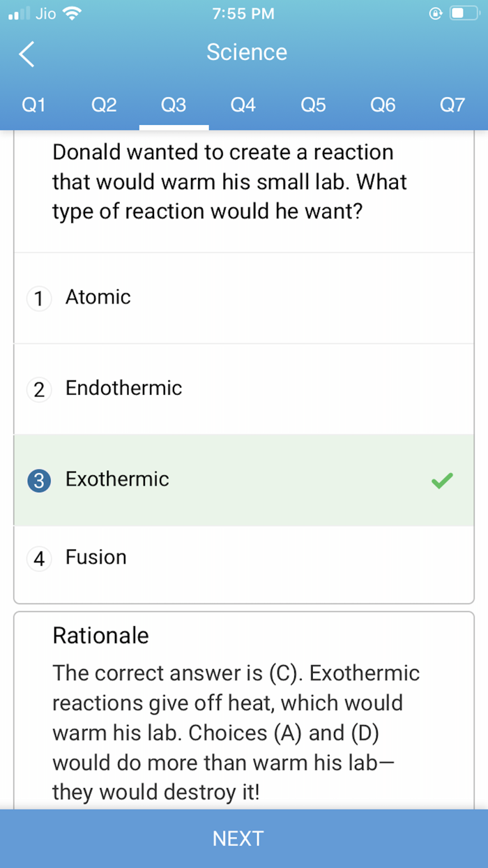
Task: Switch to question Q2
Action: pyautogui.click(x=103, y=105)
